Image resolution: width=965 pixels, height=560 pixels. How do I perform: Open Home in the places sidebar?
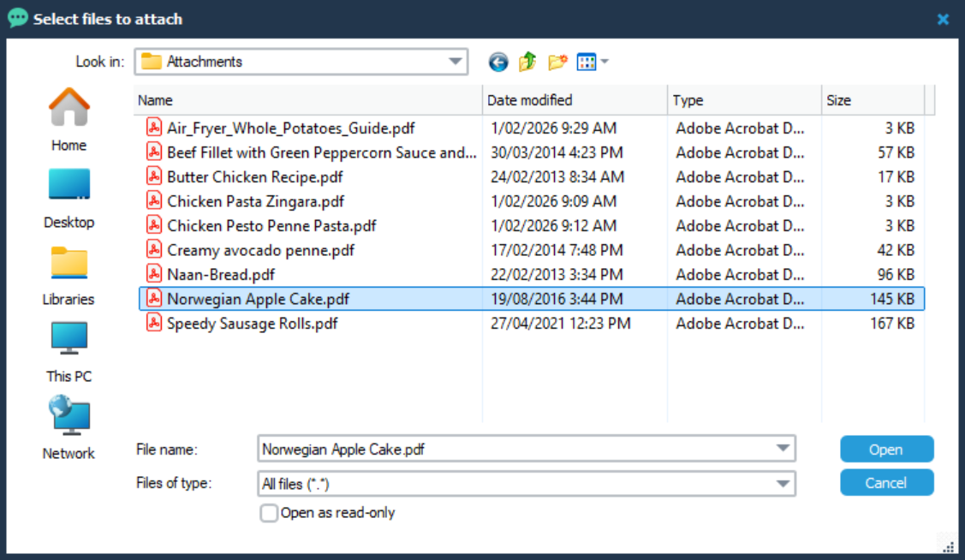click(69, 120)
